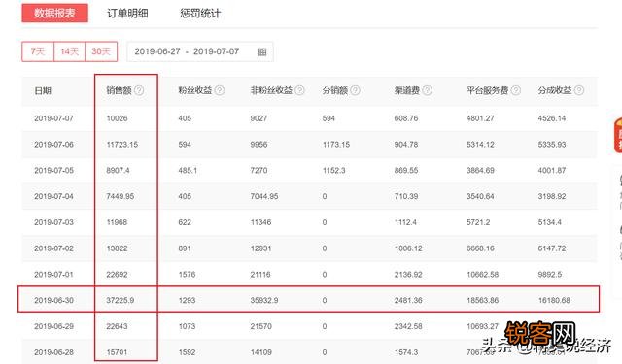This screenshot has height=364, width=622.
Task: Click the 平台服务费 column header text
Action: tap(488, 90)
